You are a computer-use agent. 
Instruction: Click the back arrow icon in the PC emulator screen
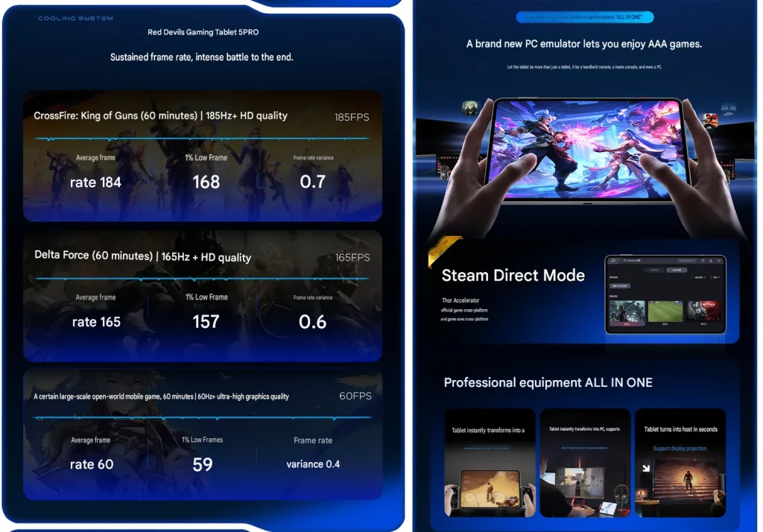click(613, 260)
